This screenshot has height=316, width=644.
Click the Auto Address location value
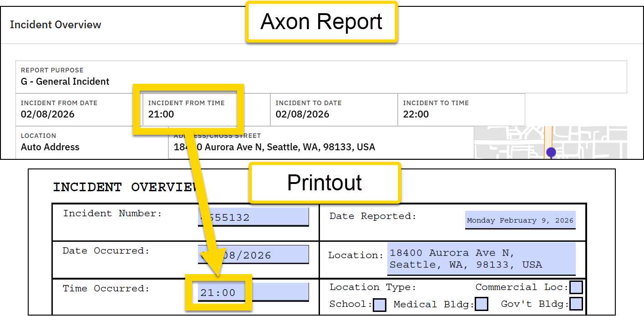pos(50,147)
